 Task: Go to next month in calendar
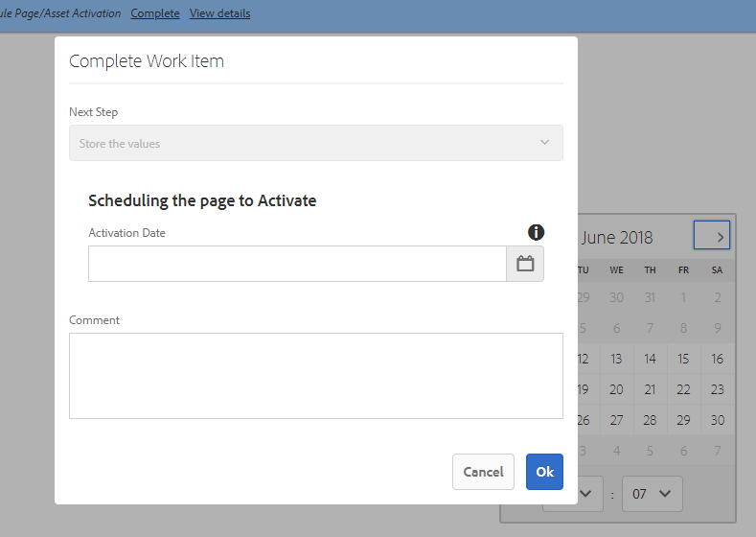pyautogui.click(x=711, y=235)
